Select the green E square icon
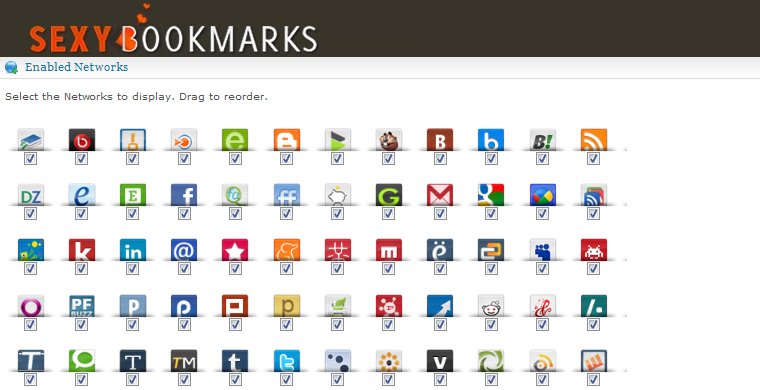 pos(133,195)
